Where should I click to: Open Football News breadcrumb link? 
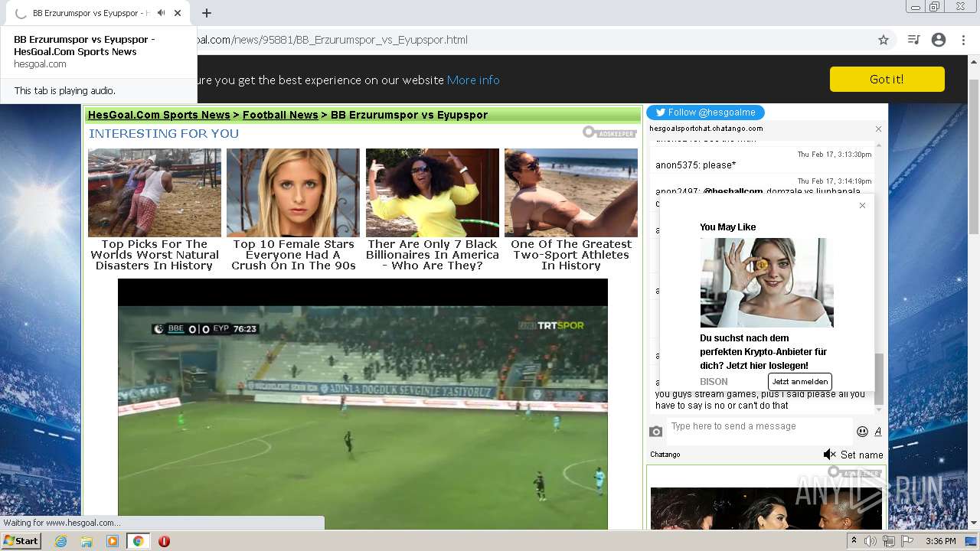(x=280, y=115)
